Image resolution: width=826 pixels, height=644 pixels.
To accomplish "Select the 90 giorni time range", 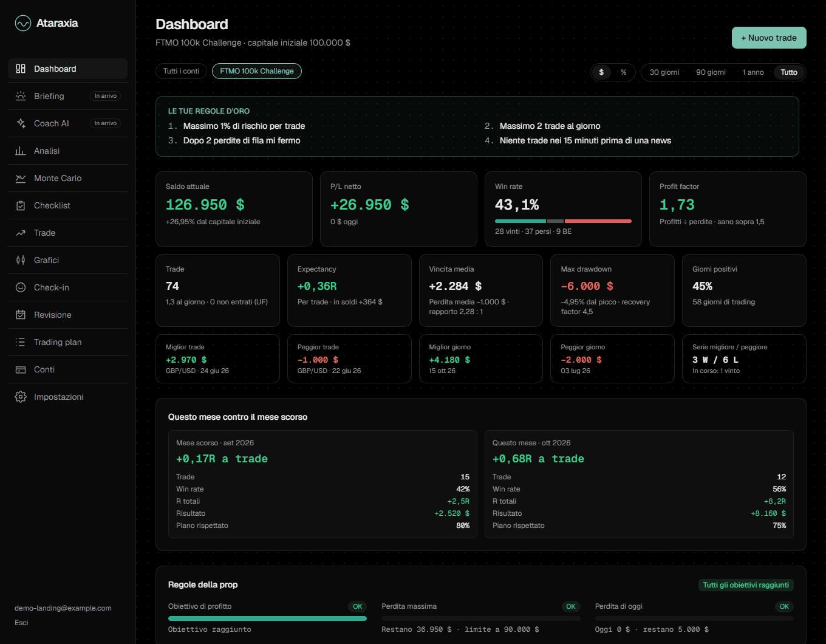I will 711,72.
